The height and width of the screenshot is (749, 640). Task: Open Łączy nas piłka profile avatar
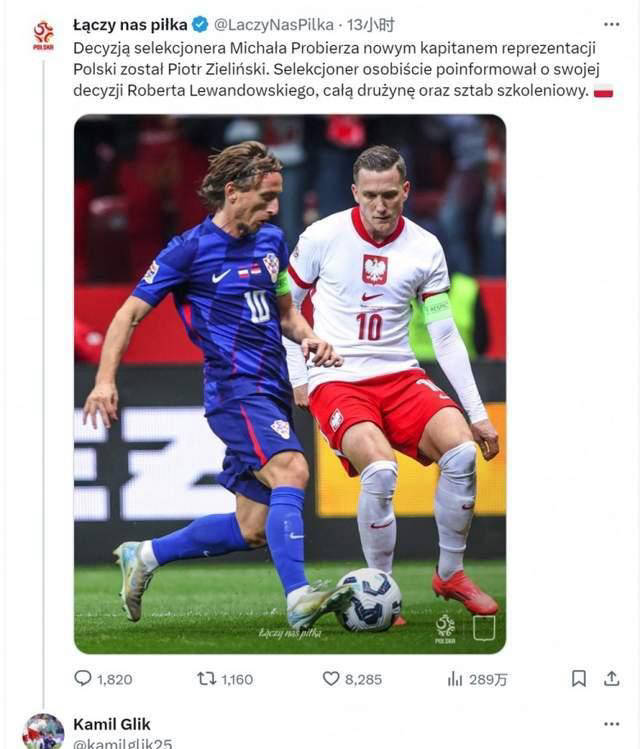click(43, 36)
